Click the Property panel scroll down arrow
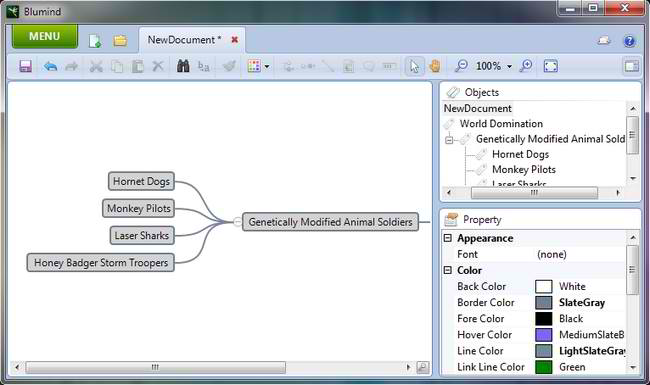 click(633, 367)
